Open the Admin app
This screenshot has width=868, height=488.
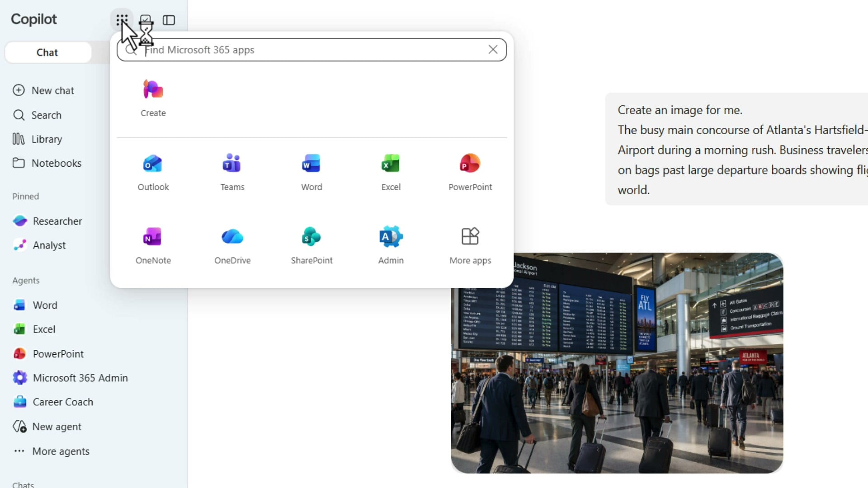pos(391,245)
